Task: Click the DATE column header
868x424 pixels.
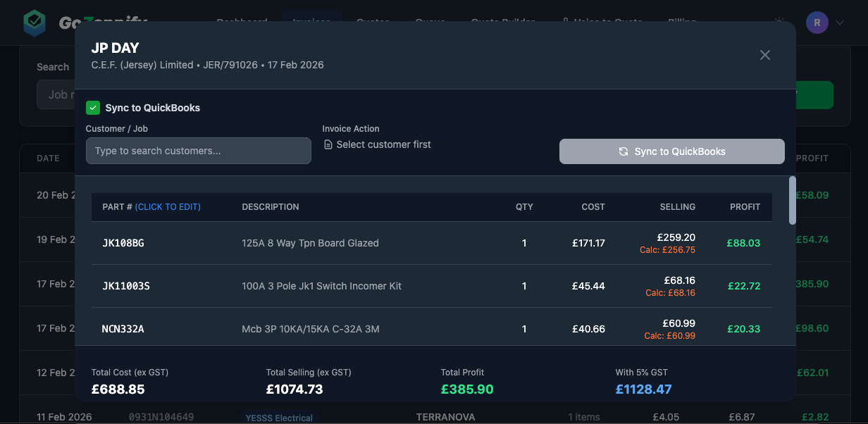Action: coord(48,158)
